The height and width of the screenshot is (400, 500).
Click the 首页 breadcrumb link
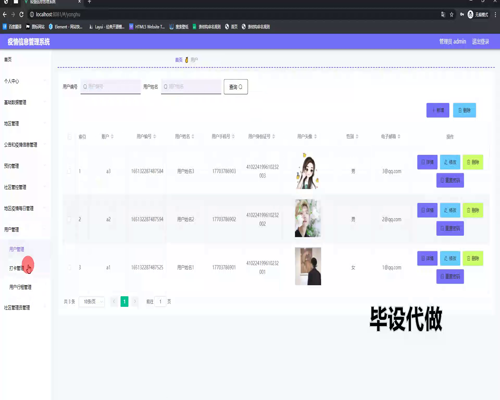pos(179,60)
